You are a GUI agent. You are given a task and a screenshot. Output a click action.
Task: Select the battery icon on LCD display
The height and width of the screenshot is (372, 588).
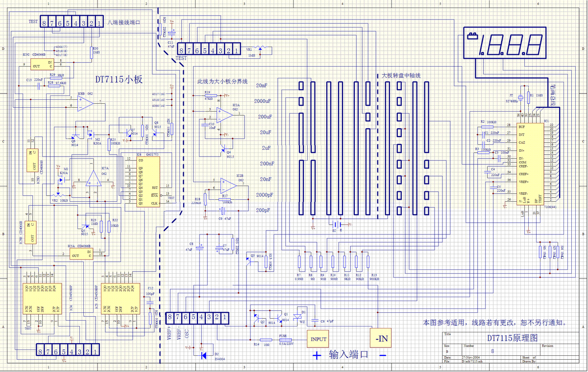tap(473, 36)
